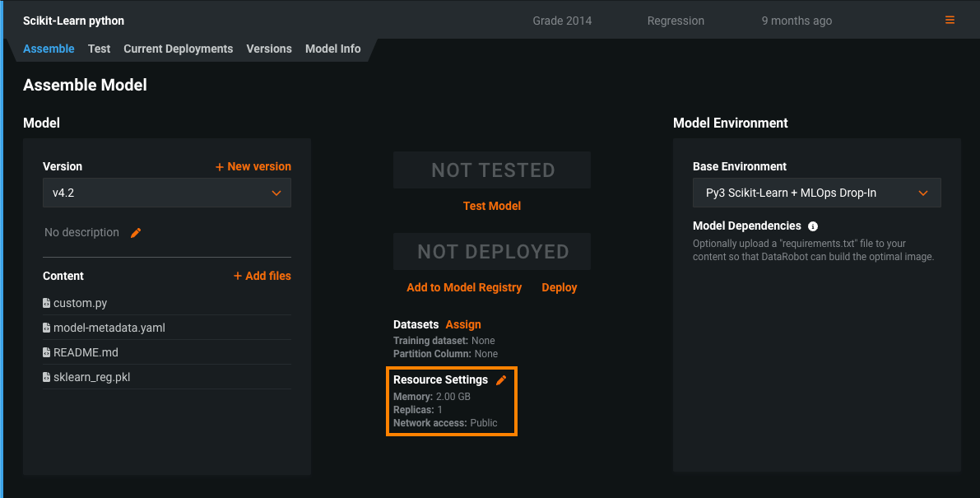
Task: Edit the model description pencil icon
Action: click(x=136, y=233)
